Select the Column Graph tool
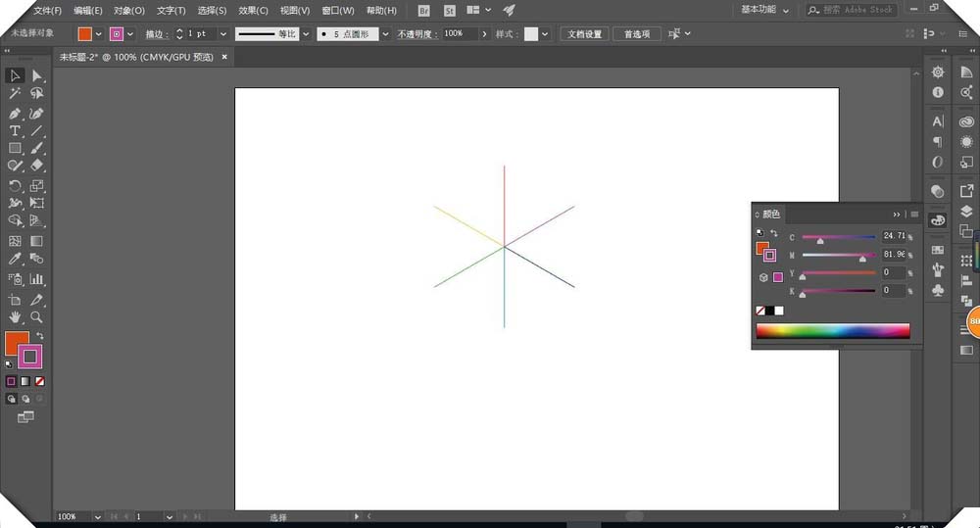 pyautogui.click(x=37, y=279)
